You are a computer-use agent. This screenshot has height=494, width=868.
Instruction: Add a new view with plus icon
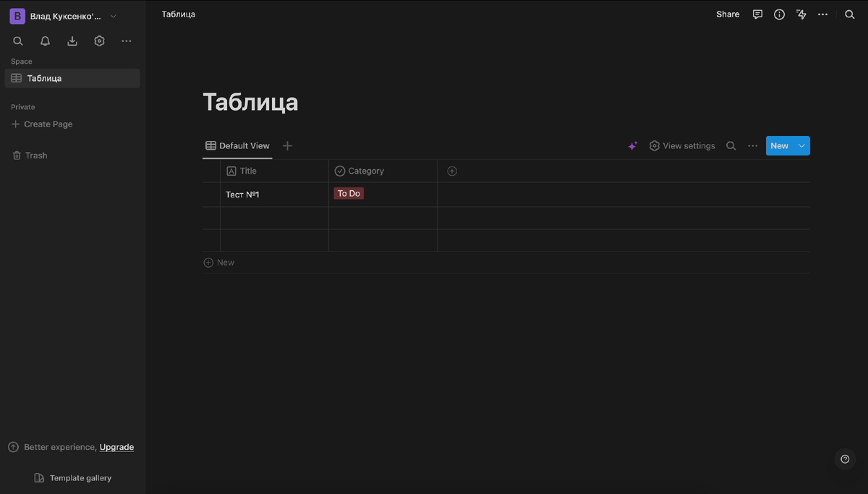(x=287, y=145)
